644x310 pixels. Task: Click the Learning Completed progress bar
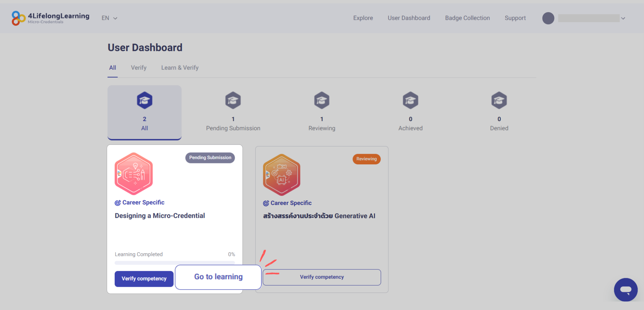pos(175,263)
